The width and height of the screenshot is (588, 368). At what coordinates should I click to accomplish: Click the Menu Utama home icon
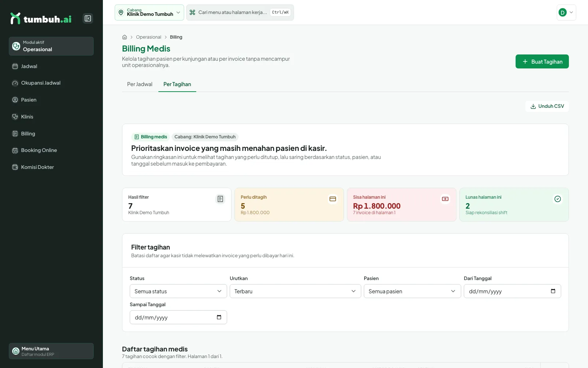pos(16,351)
